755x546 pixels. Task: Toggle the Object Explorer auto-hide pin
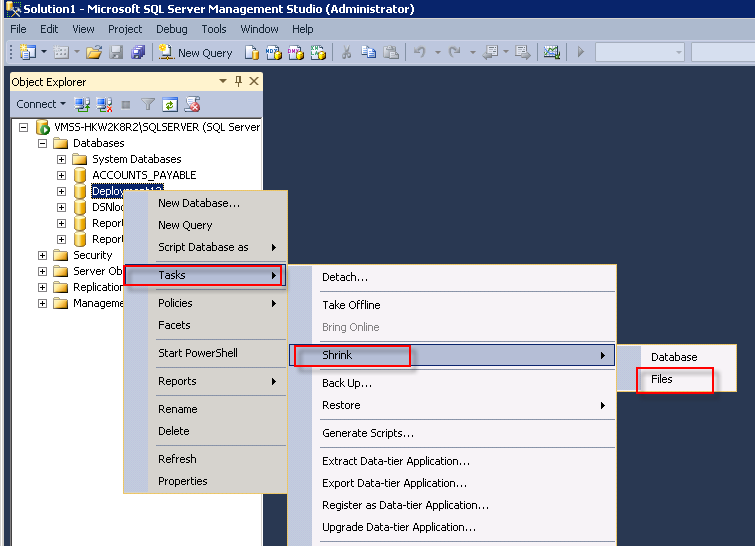[238, 81]
